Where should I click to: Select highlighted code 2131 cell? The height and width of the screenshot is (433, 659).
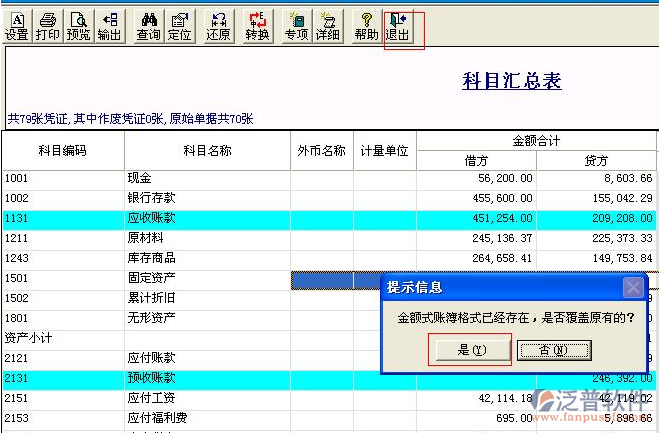(63, 378)
